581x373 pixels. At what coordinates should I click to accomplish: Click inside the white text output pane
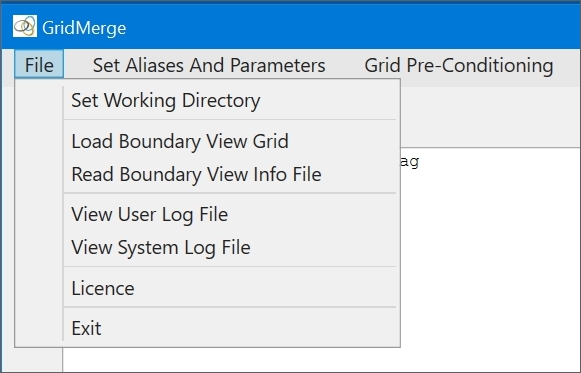[x=491, y=259]
